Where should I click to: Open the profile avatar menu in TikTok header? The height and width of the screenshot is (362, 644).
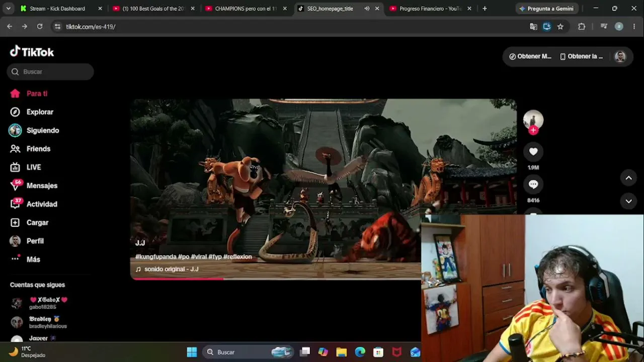pos(620,56)
